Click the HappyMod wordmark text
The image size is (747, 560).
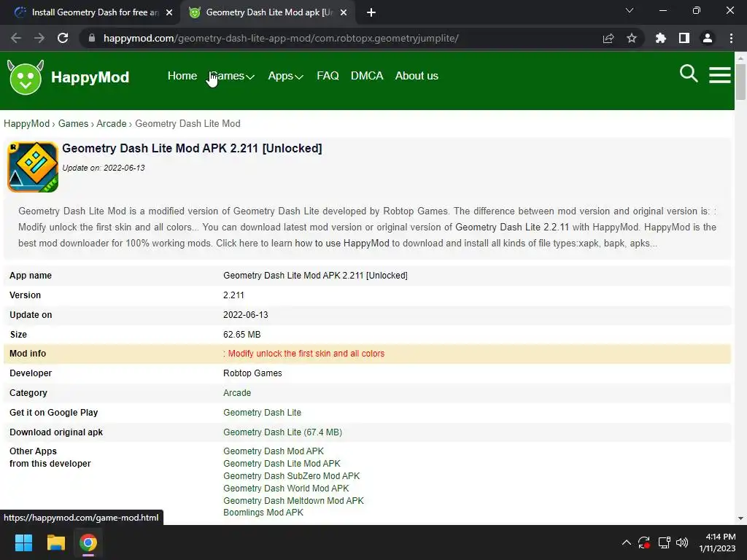click(90, 77)
